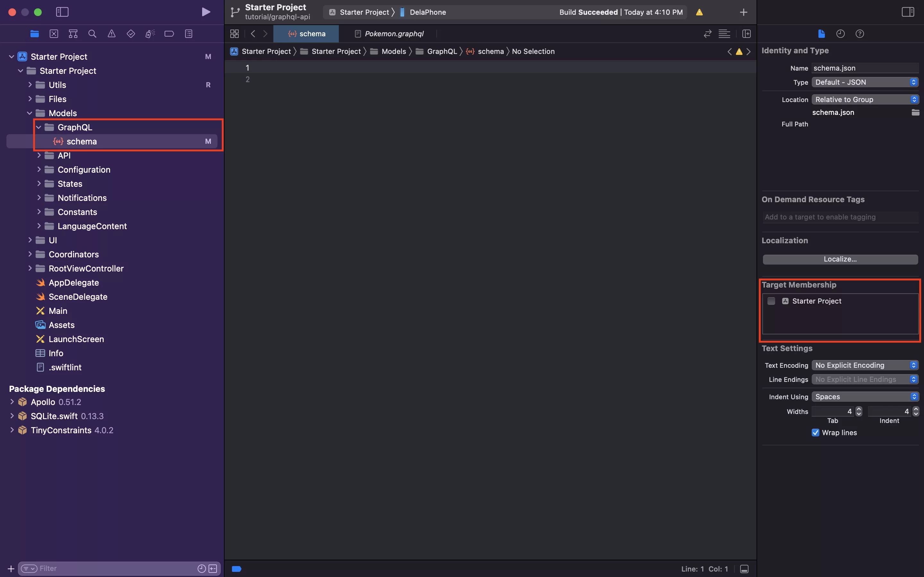
Task: Uncheck the Wrap lines option
Action: [816, 432]
